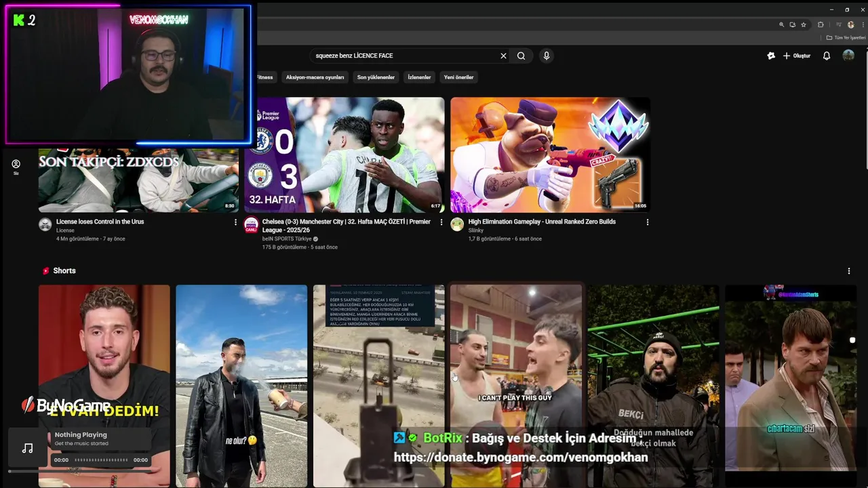Select Aksiyon-macera oyunları chip
The image size is (868, 488).
[x=315, y=77]
